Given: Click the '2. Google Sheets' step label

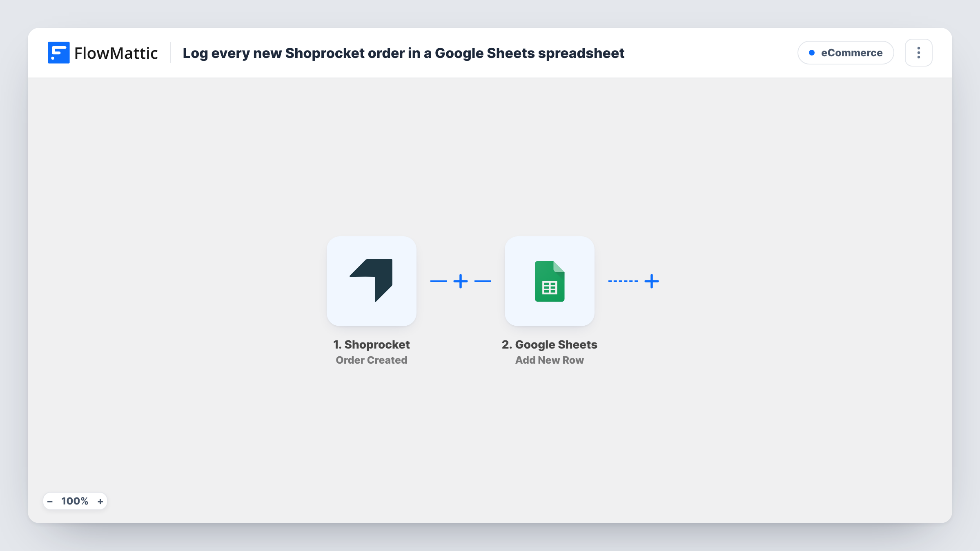Looking at the screenshot, I should pos(550,344).
